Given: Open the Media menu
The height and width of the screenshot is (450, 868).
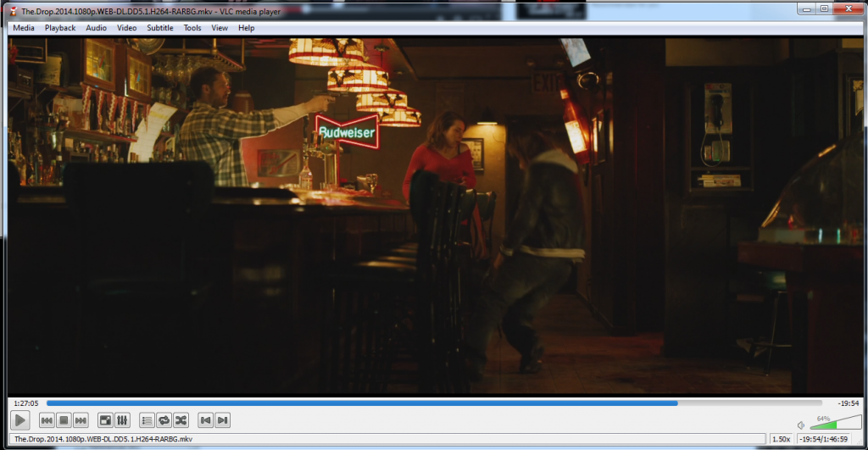Looking at the screenshot, I should coord(24,28).
